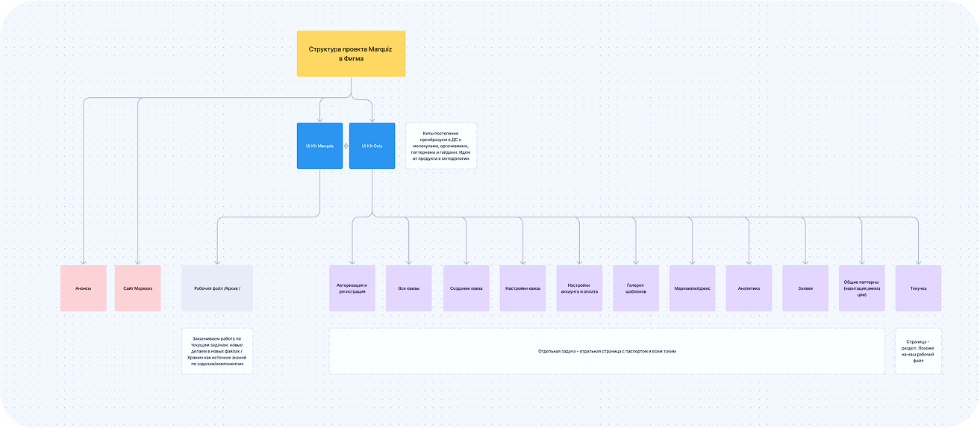980x428 pixels.
Task: Select the 'Настройки аккаунта и оплата' block
Action: point(579,288)
